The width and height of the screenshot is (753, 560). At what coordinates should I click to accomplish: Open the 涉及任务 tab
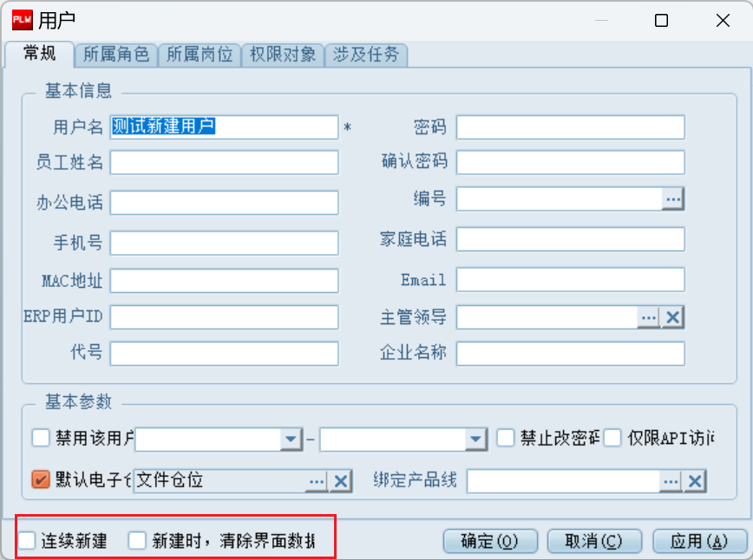point(366,55)
